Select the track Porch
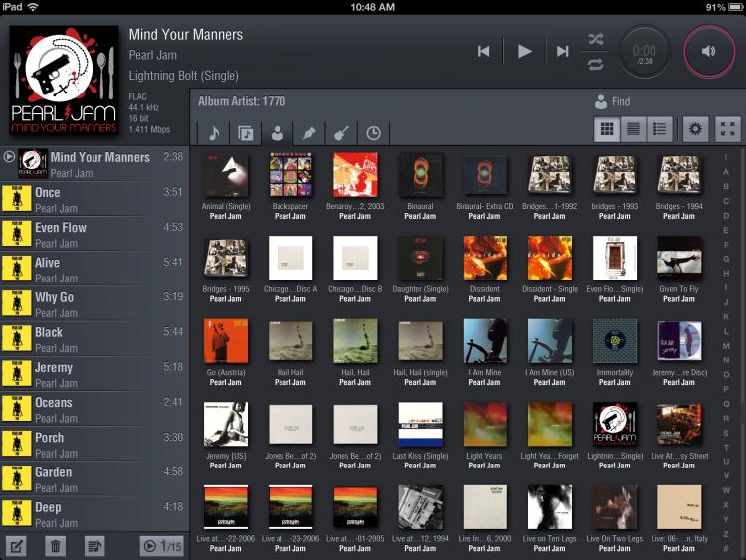 coord(94,445)
